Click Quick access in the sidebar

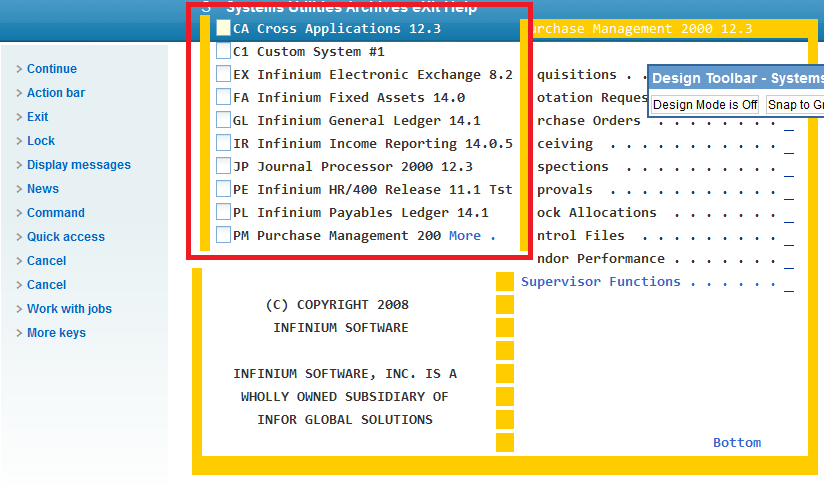coord(66,237)
